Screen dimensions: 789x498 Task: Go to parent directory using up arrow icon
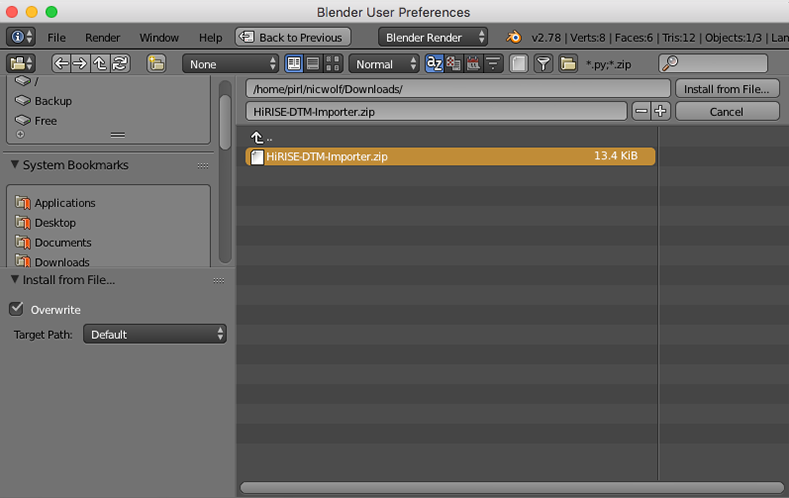coord(101,63)
